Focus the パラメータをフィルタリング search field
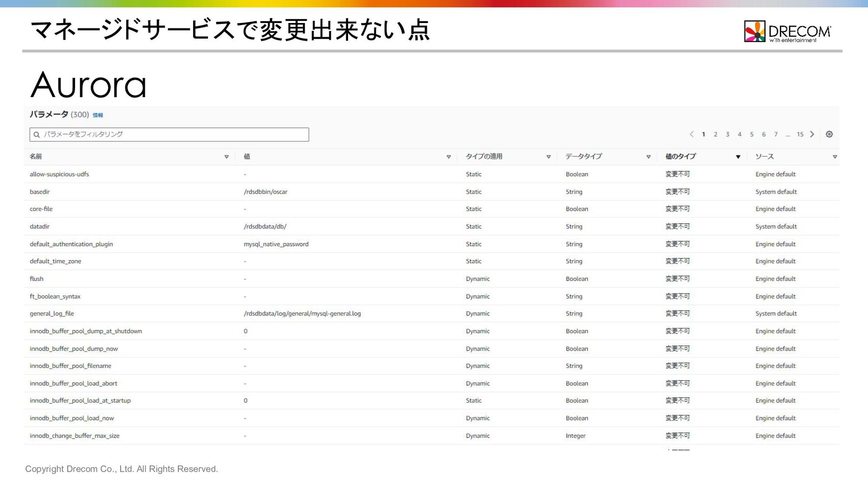The height and width of the screenshot is (488, 868). click(x=169, y=135)
